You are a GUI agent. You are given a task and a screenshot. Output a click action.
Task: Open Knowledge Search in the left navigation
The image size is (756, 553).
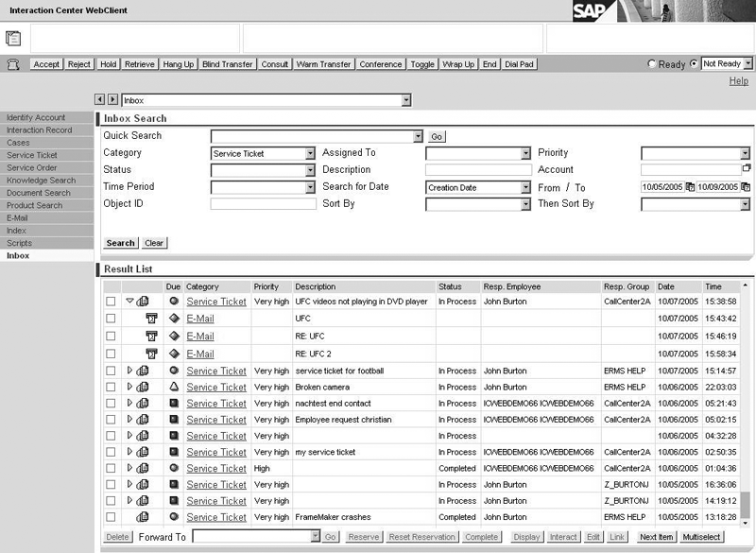tap(41, 181)
